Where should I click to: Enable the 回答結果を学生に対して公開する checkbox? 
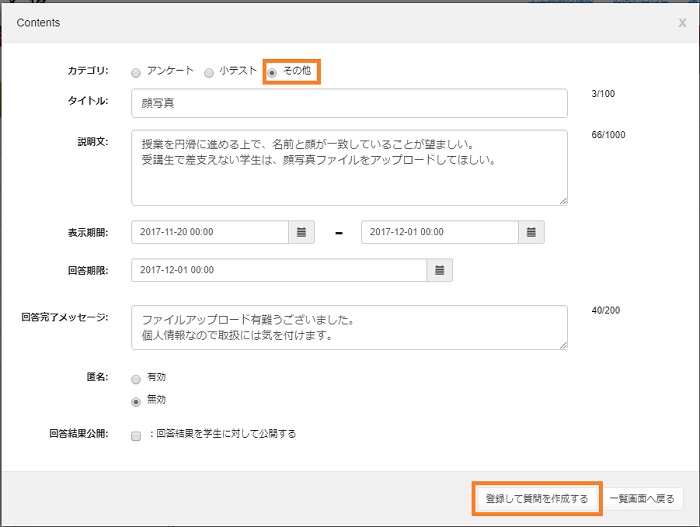pos(136,436)
